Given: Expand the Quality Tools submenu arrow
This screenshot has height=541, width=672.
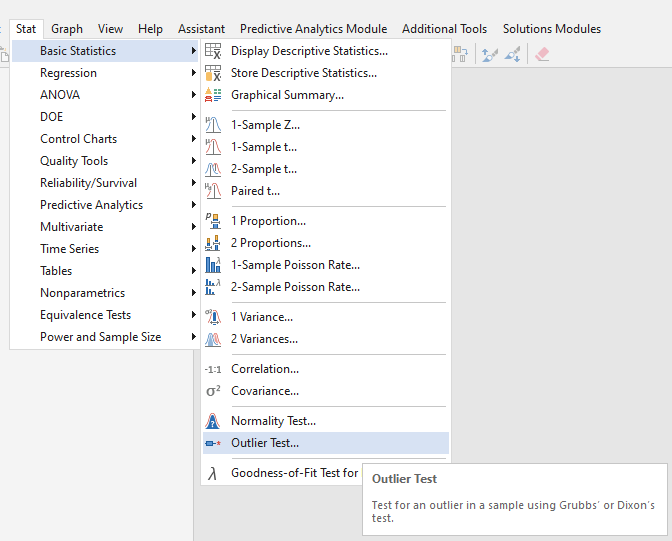Looking at the screenshot, I should [194, 161].
